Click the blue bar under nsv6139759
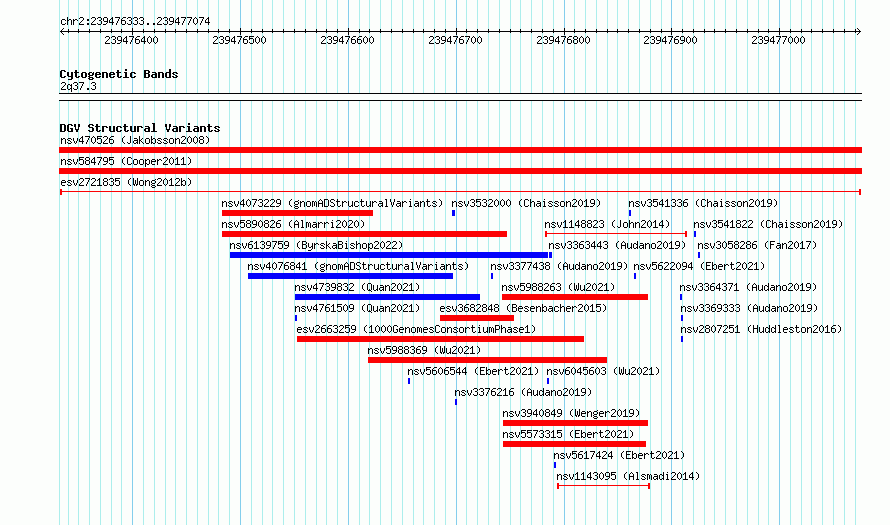Image resolution: width=890 pixels, height=525 pixels. click(389, 255)
